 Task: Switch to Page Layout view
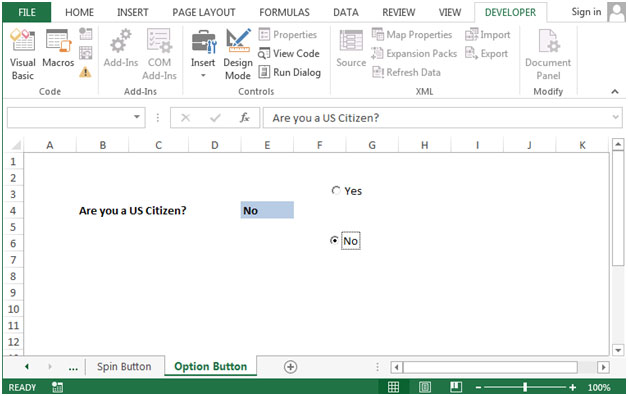pyautogui.click(x=425, y=387)
